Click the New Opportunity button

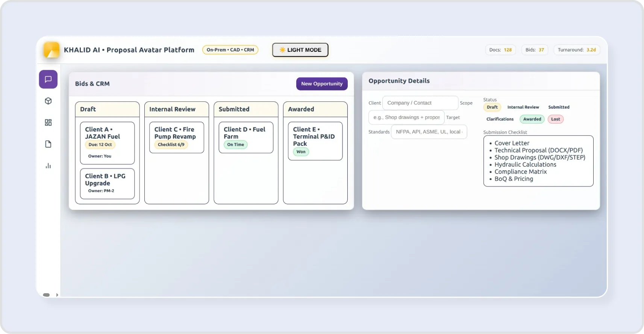click(322, 84)
